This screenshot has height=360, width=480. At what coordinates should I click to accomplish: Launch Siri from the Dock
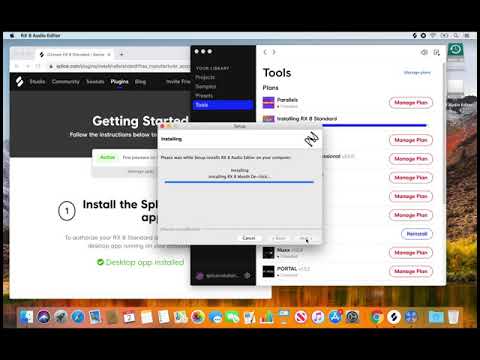(x=44, y=317)
